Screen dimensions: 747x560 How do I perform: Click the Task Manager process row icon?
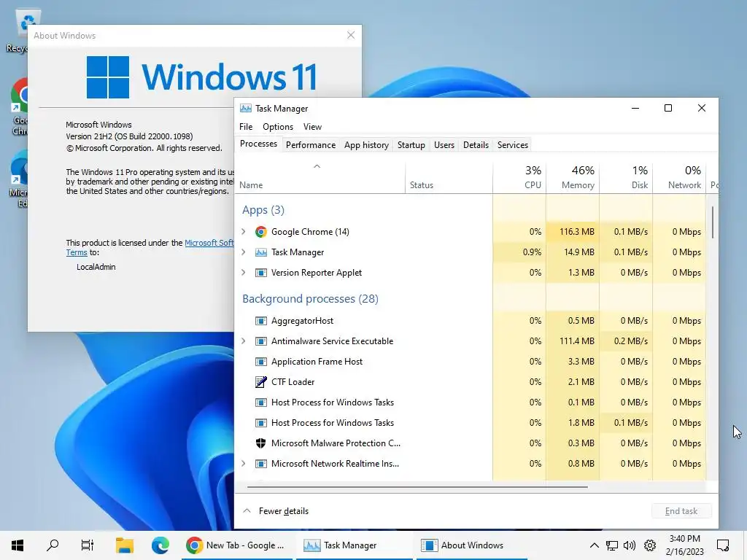pos(260,252)
